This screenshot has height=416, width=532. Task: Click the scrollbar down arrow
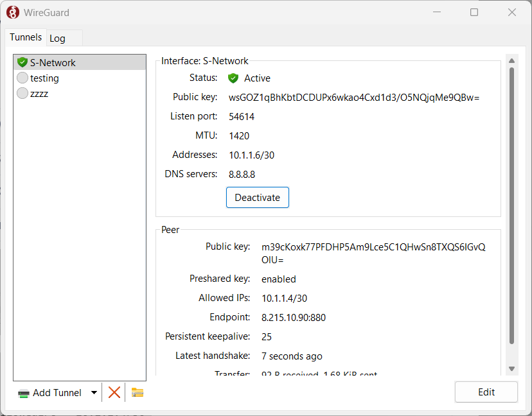[511, 368]
